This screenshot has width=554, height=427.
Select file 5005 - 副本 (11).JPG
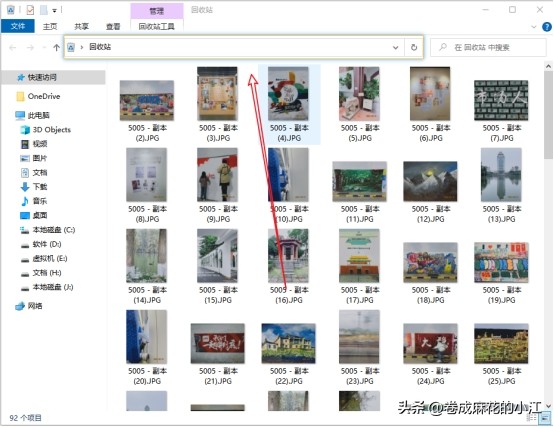coord(360,192)
